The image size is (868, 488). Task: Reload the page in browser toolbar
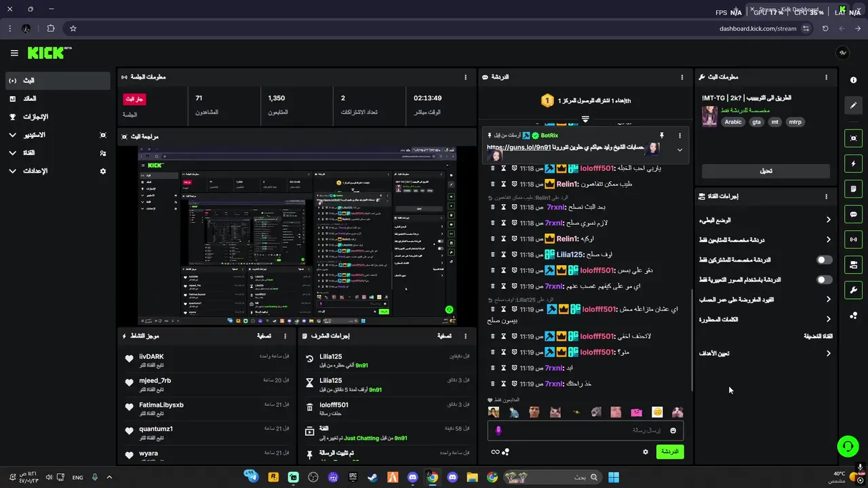[x=825, y=28]
